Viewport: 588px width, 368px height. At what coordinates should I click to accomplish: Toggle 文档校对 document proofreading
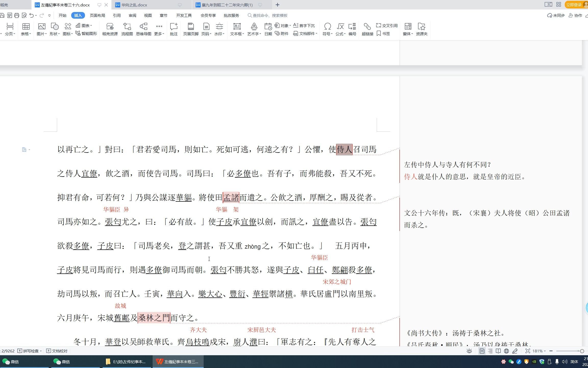tap(57, 351)
